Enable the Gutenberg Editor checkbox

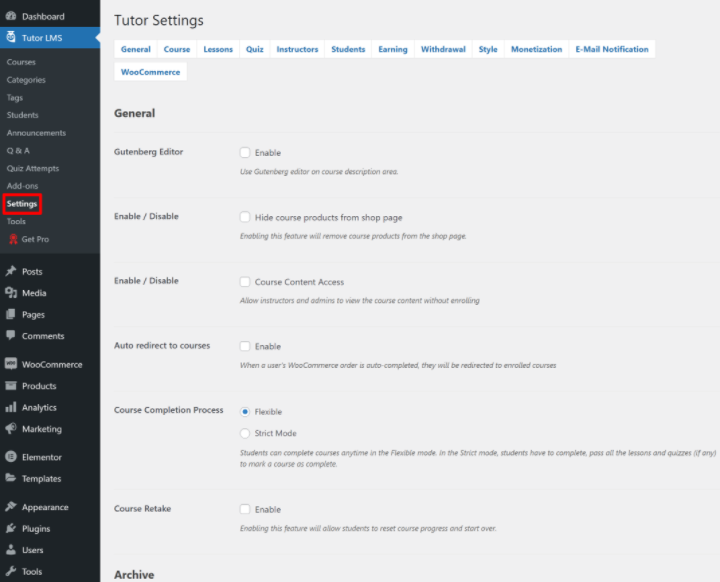[245, 153]
